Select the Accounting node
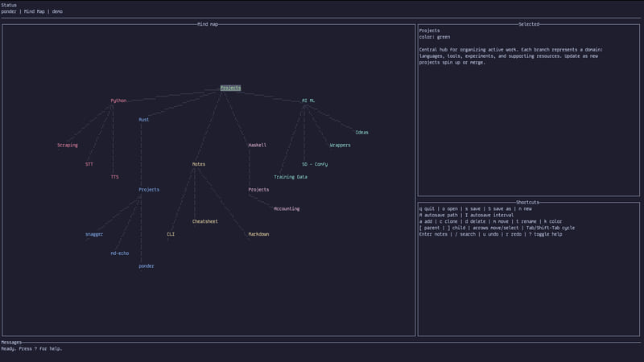Image resolution: width=644 pixels, height=362 pixels. pyautogui.click(x=287, y=209)
